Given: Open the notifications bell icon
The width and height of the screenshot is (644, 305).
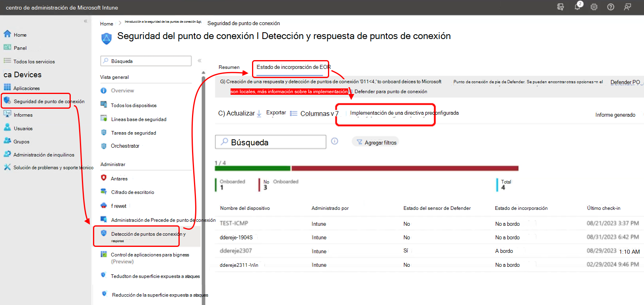Looking at the screenshot, I should pyautogui.click(x=577, y=7).
